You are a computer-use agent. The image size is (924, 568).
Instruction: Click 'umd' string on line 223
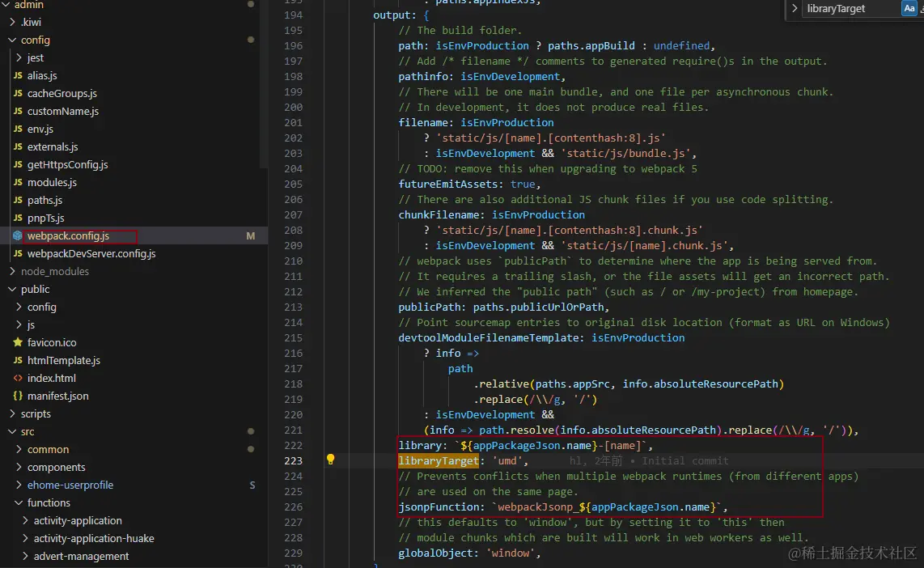pos(507,460)
